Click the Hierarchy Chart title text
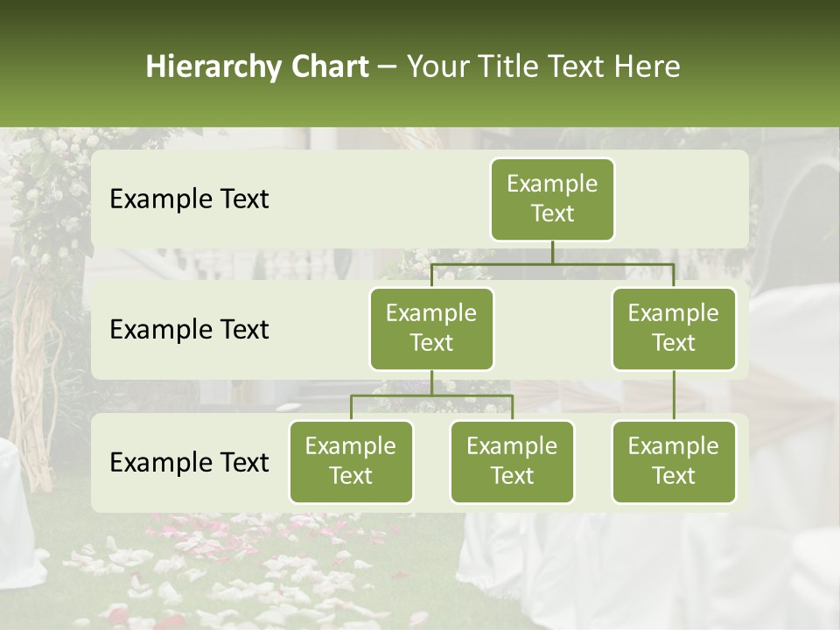 coord(257,66)
